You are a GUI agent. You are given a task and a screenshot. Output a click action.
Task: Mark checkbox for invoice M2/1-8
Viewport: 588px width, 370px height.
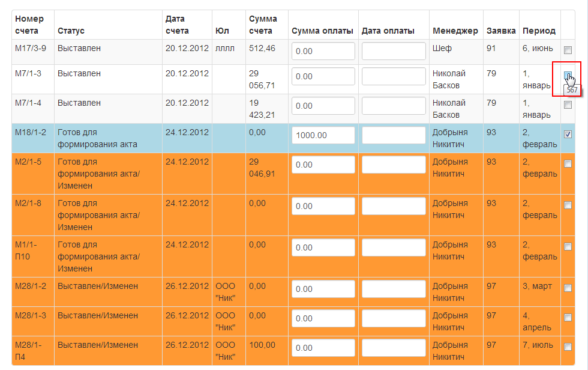click(568, 205)
